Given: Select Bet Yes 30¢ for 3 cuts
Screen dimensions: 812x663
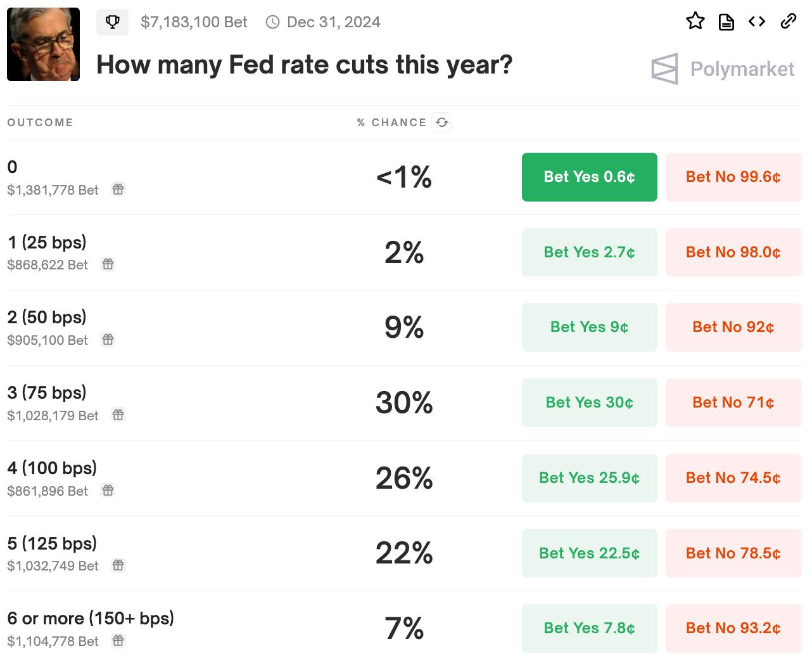Looking at the screenshot, I should click(589, 402).
